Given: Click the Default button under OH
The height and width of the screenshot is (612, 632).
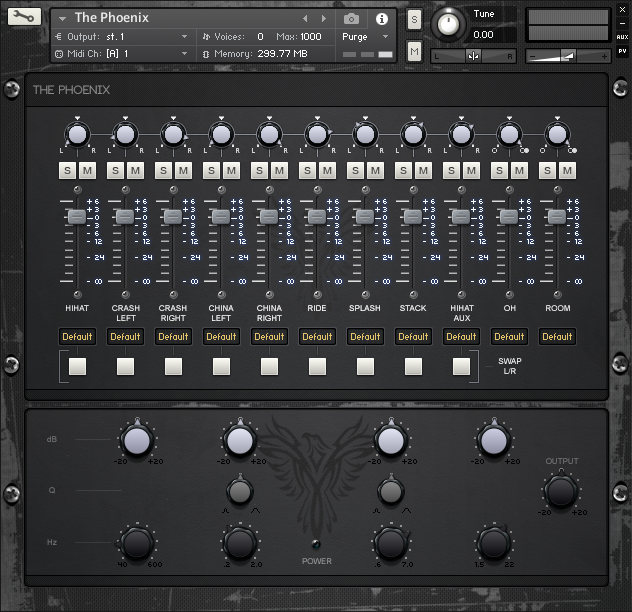Looking at the screenshot, I should pyautogui.click(x=509, y=337).
